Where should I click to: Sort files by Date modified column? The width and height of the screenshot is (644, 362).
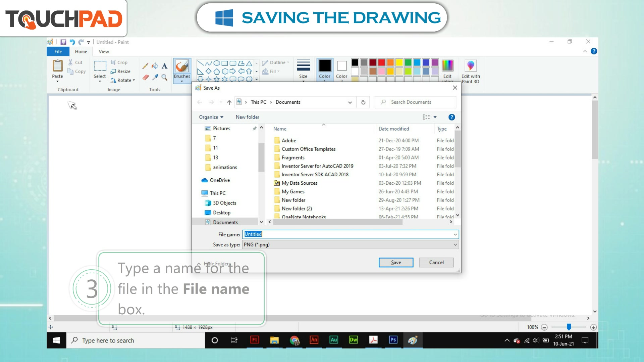(x=394, y=129)
